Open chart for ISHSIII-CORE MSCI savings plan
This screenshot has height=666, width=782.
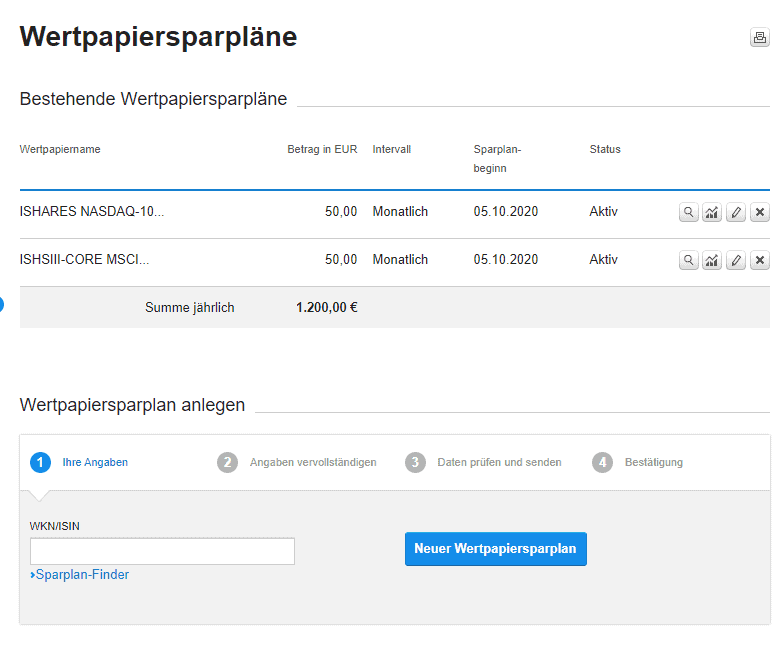coord(712,260)
